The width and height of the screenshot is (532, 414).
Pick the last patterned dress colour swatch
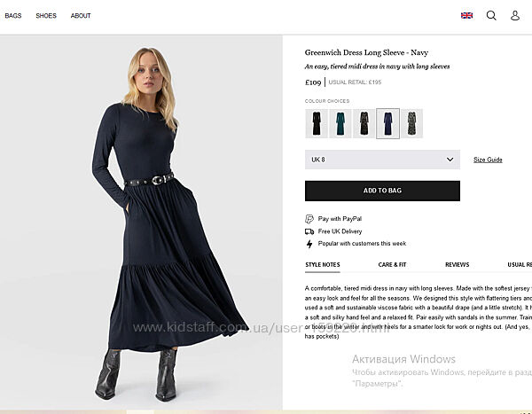411,123
